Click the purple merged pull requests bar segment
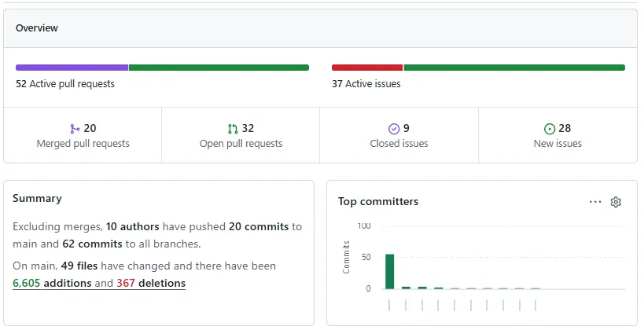Screen dimensions: 644x330 coord(72,68)
